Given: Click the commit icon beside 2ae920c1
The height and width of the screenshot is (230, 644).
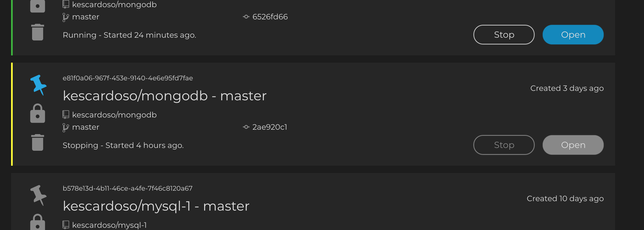Looking at the screenshot, I should pos(246,127).
